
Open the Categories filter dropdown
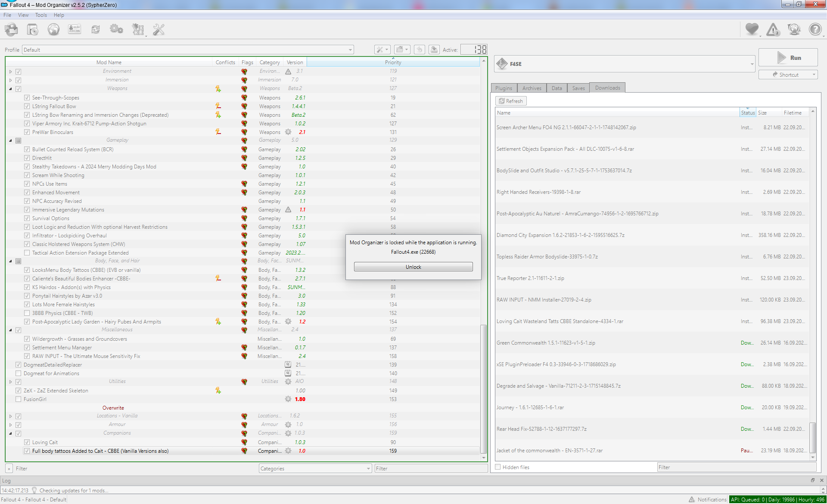pyautogui.click(x=315, y=469)
